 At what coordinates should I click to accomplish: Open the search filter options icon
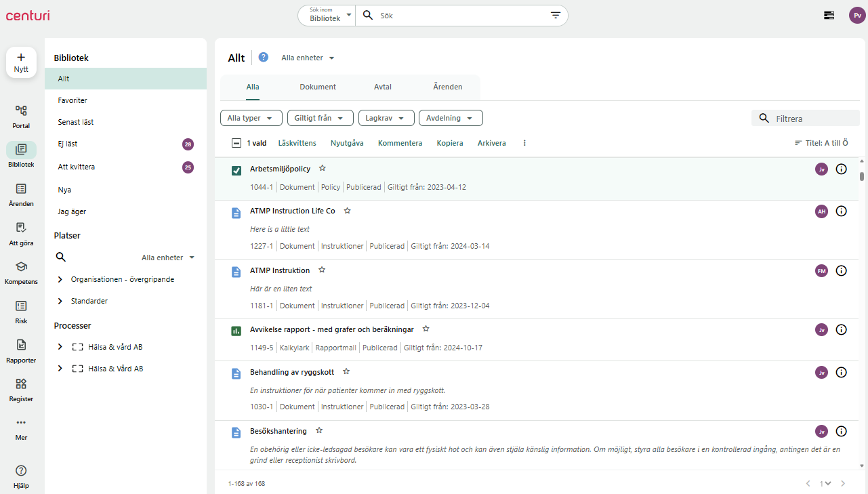pyautogui.click(x=556, y=16)
